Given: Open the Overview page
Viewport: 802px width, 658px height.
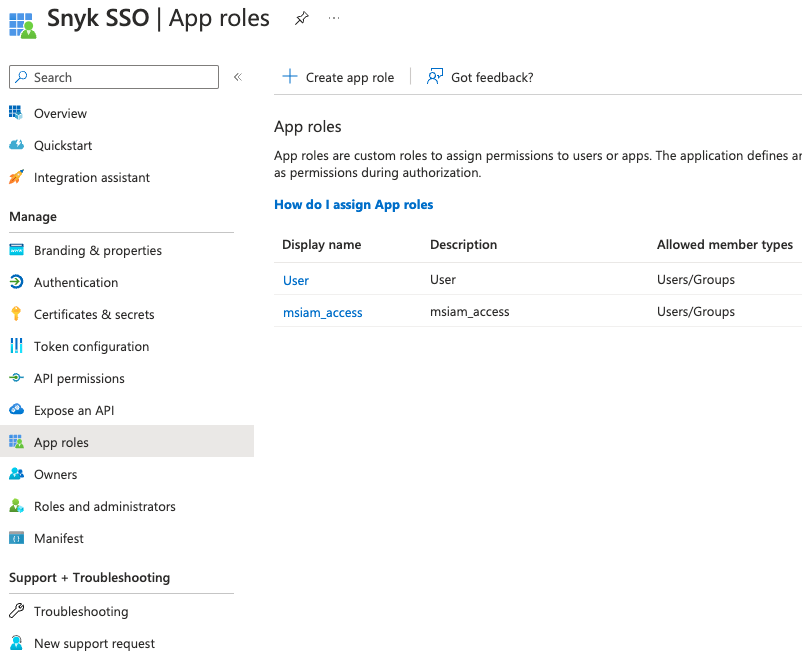Looking at the screenshot, I should click(60, 114).
